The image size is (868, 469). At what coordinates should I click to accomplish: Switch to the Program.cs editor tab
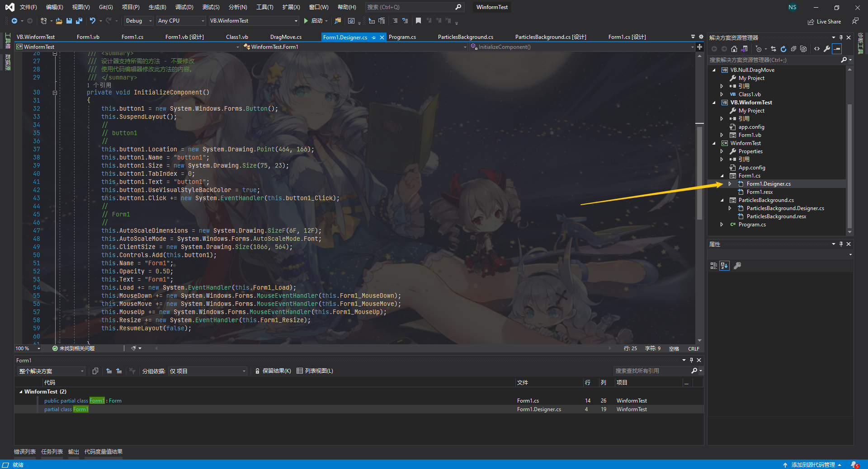[x=402, y=37]
